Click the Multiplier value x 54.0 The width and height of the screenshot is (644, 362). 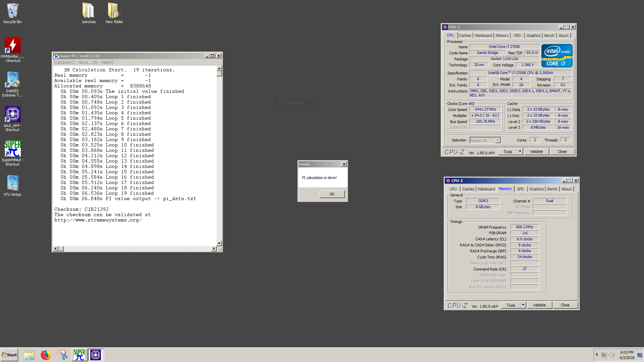point(485,116)
